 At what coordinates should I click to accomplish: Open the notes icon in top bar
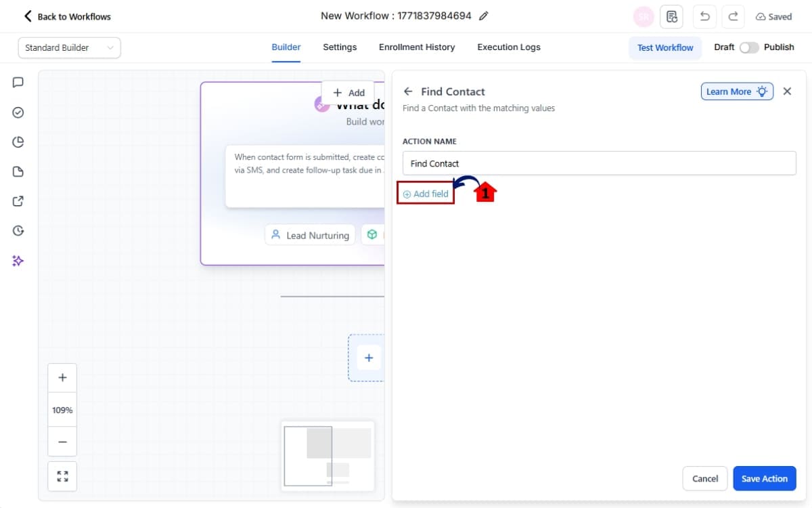click(671, 16)
